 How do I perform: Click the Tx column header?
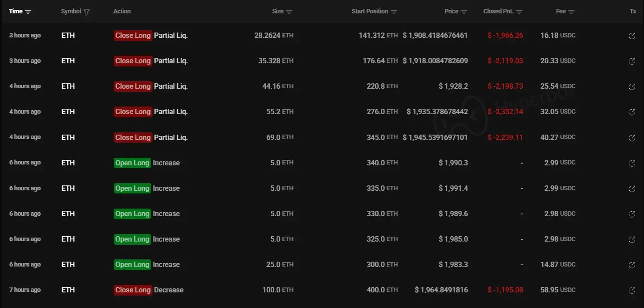point(633,12)
